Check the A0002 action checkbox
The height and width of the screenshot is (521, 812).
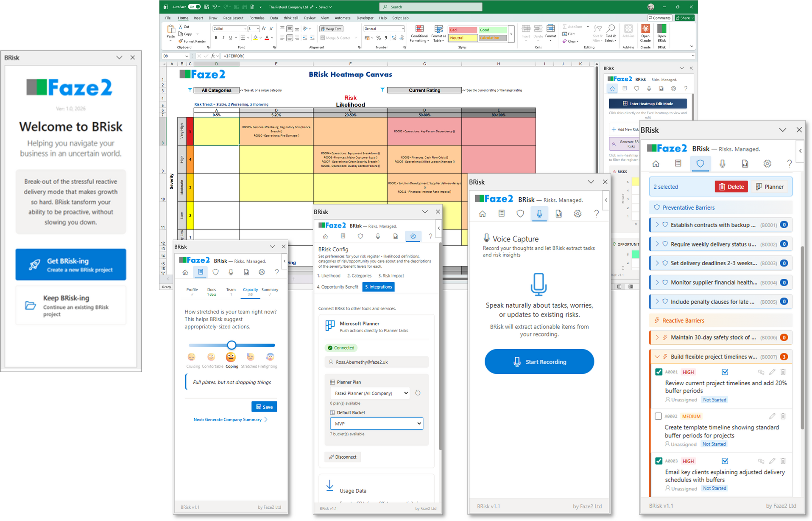point(658,416)
